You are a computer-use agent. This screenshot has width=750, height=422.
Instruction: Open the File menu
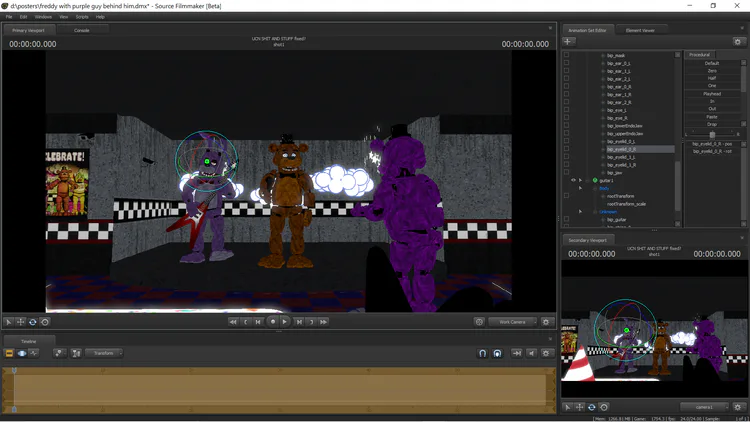[x=9, y=17]
